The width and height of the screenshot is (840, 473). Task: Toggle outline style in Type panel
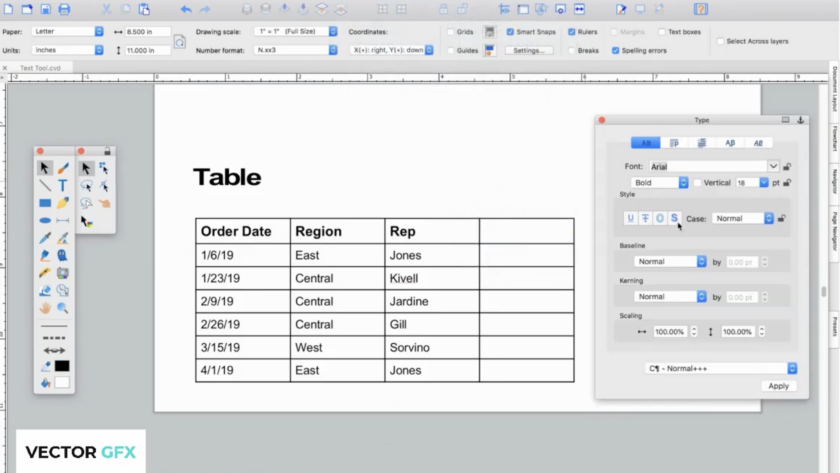click(x=659, y=218)
